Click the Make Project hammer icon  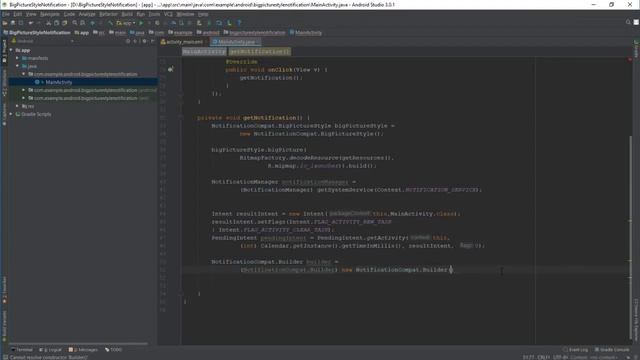[x=110, y=23]
